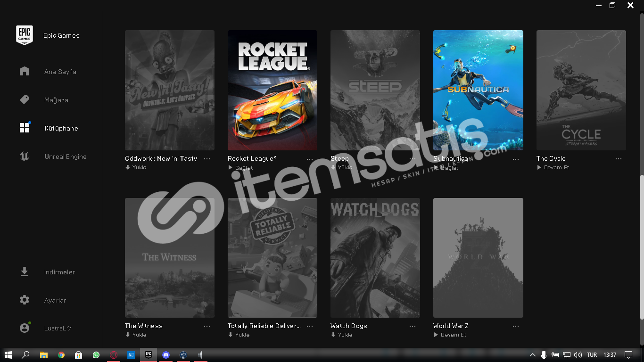Click the speaker app icon in the taskbar
The height and width of the screenshot is (362, 644).
201,355
